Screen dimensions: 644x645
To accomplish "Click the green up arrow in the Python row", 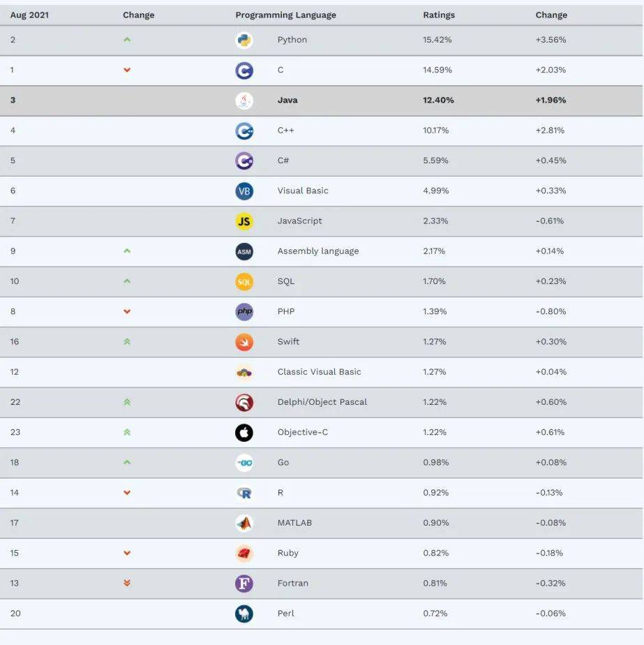I will [127, 40].
